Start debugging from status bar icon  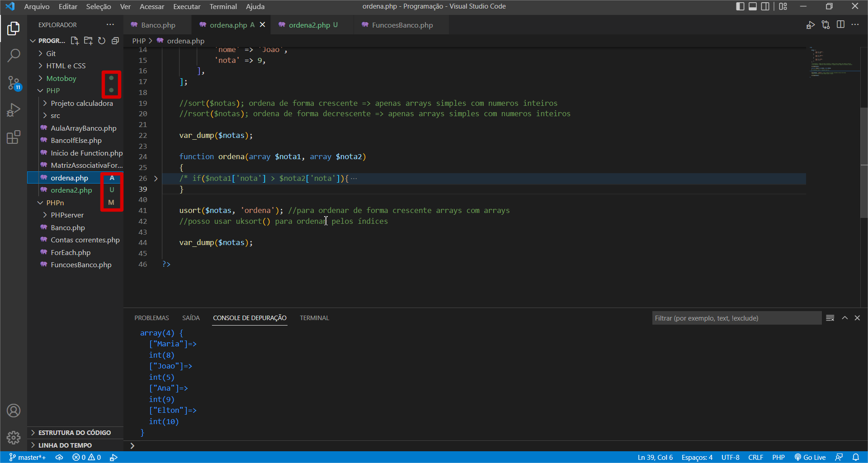113,457
